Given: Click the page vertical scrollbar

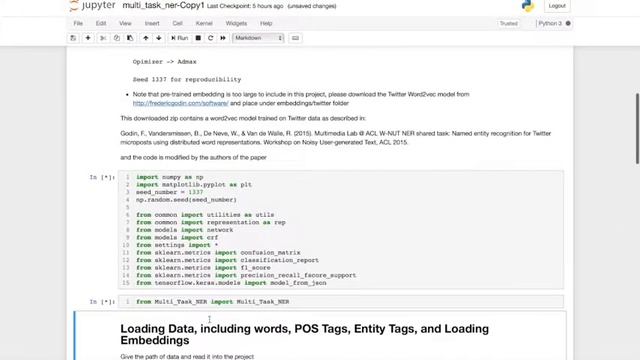Looking at the screenshot, I should [637, 129].
